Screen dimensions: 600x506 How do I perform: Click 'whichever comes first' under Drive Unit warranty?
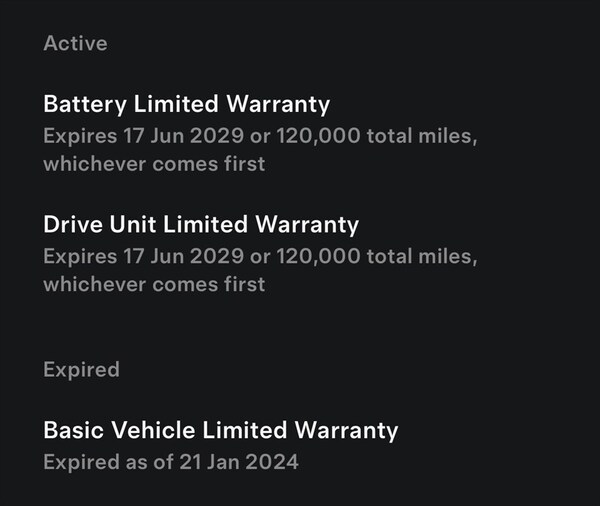pyautogui.click(x=154, y=284)
